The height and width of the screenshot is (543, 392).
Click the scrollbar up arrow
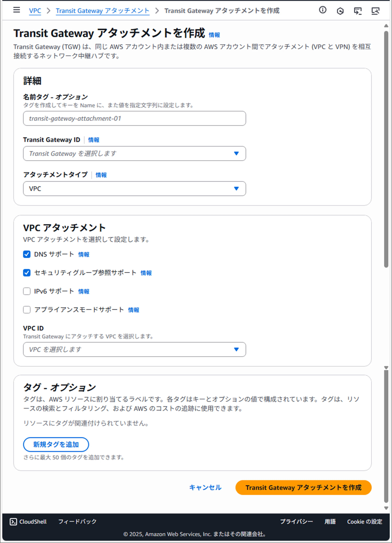pyautogui.click(x=386, y=26)
